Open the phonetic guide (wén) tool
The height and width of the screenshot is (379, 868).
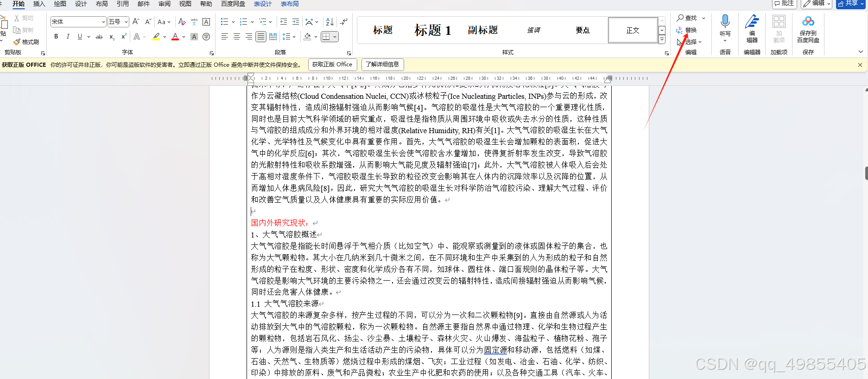(x=194, y=22)
